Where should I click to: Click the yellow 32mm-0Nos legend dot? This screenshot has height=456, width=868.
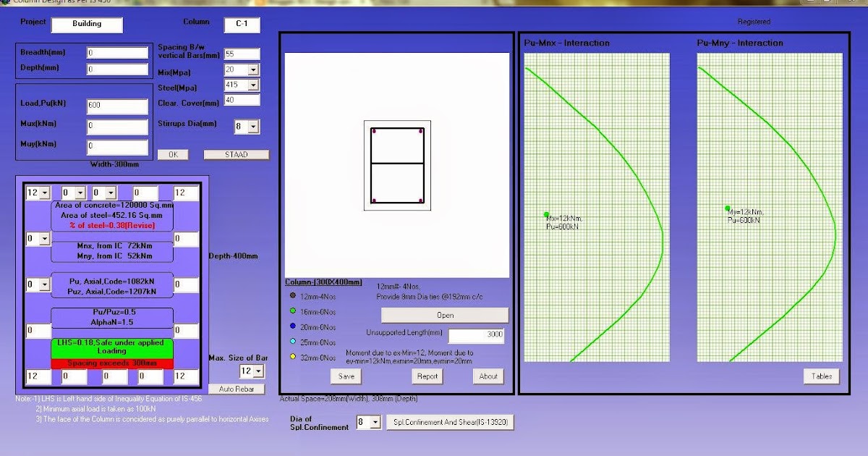(x=293, y=357)
